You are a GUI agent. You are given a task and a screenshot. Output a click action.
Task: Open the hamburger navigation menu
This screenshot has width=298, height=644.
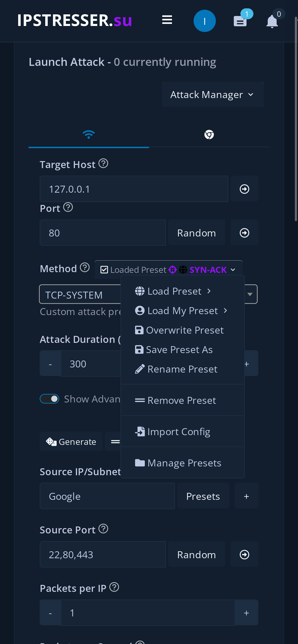167,20
